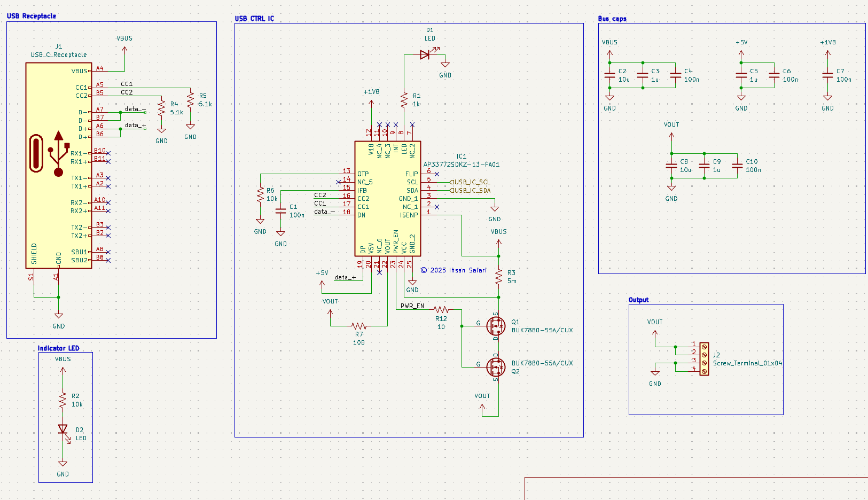Viewport: 868px width, 500px height.
Task: Select resistor R7 100 symbol
Action: pos(359,326)
